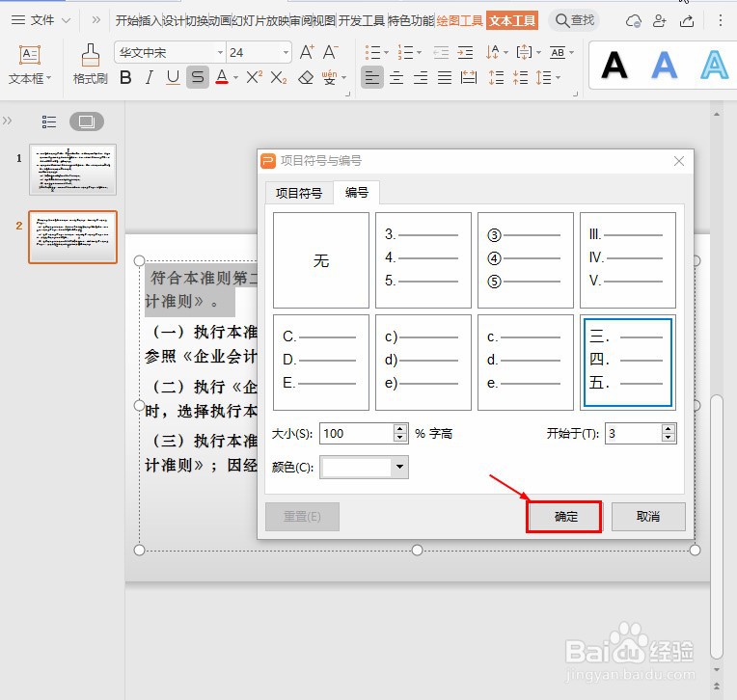
Task: Toggle bold formatting
Action: click(125, 77)
